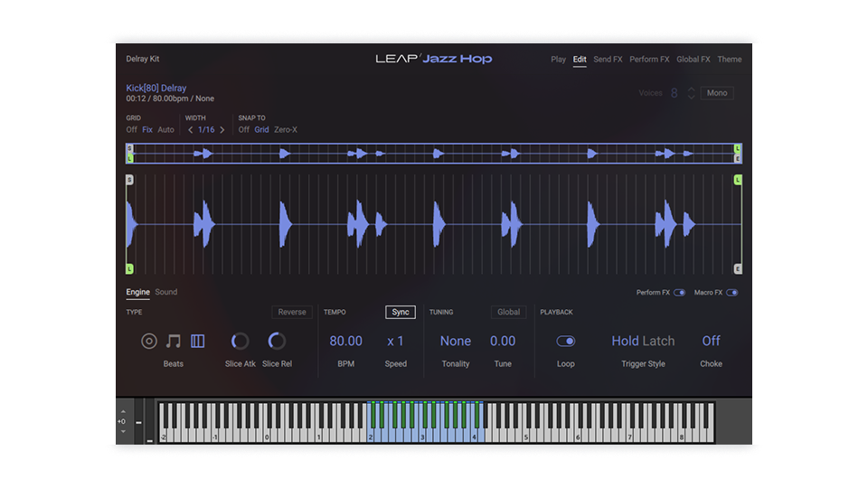Click the 80.00 BPM value field
The height and width of the screenshot is (488, 868).
345,341
